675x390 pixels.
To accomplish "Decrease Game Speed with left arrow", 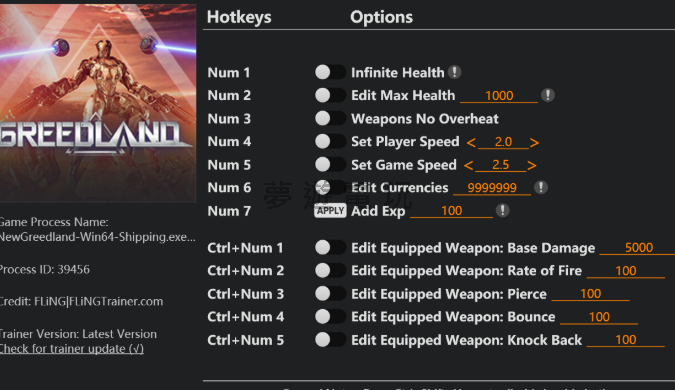I will click(x=468, y=165).
